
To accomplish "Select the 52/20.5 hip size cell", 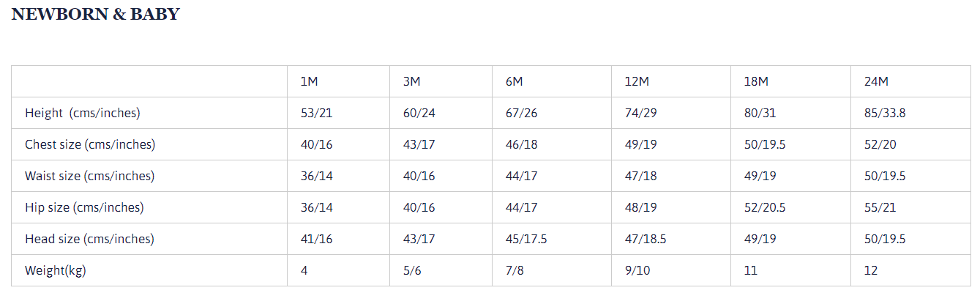I will coord(765,207).
